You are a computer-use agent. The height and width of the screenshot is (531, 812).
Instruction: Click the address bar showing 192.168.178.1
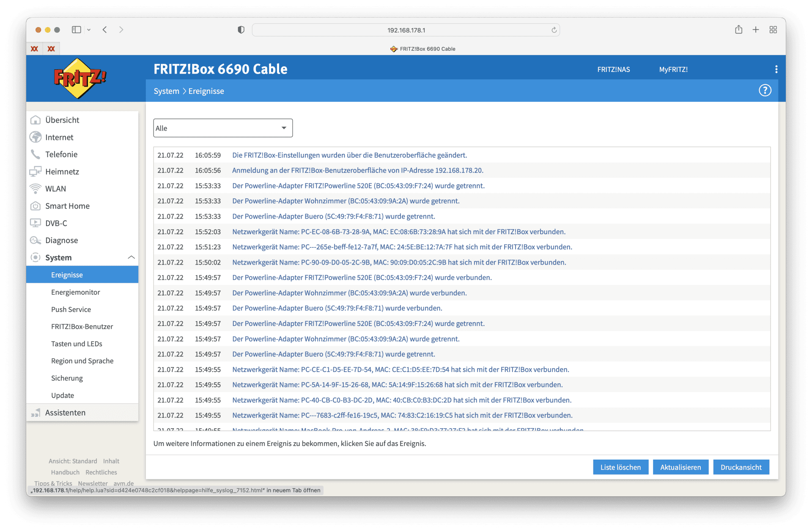(x=406, y=30)
